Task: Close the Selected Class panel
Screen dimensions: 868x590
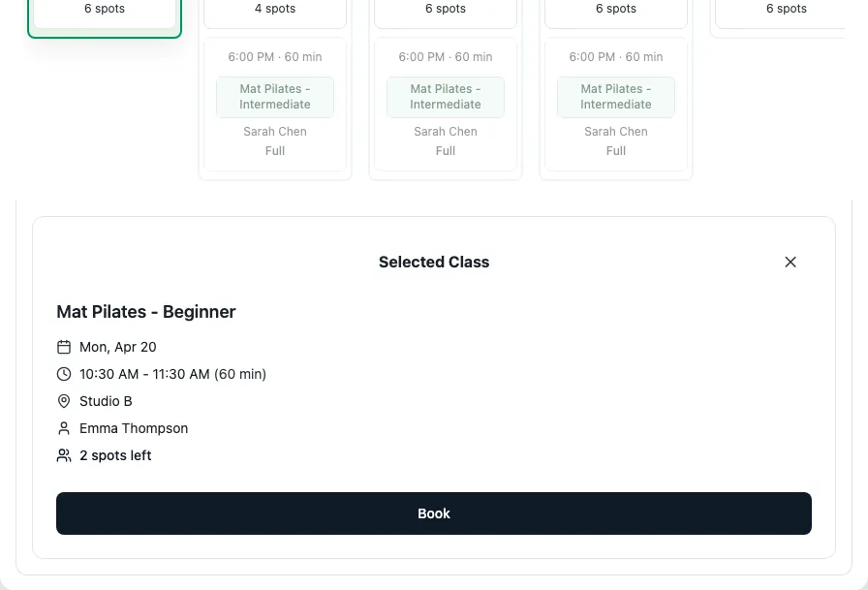Action: coord(790,262)
